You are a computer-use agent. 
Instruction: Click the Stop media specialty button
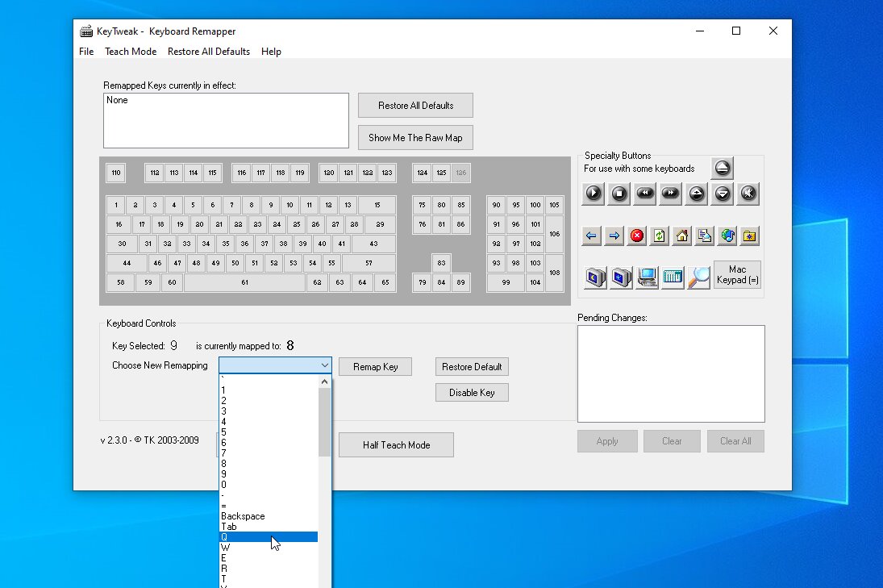coord(619,194)
